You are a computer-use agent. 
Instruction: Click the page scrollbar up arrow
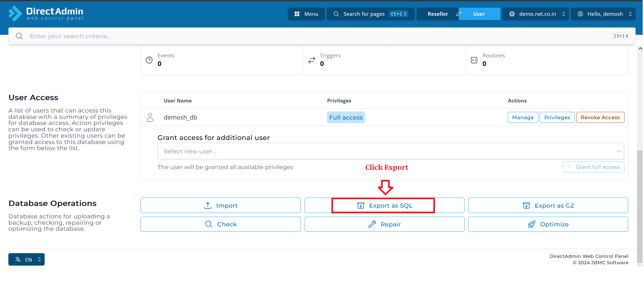(640, 49)
